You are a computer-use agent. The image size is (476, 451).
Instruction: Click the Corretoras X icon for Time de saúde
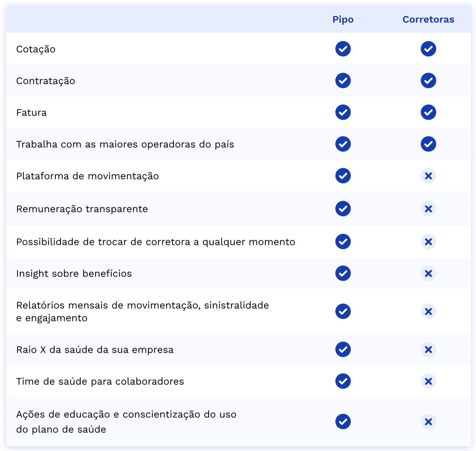pos(428,381)
